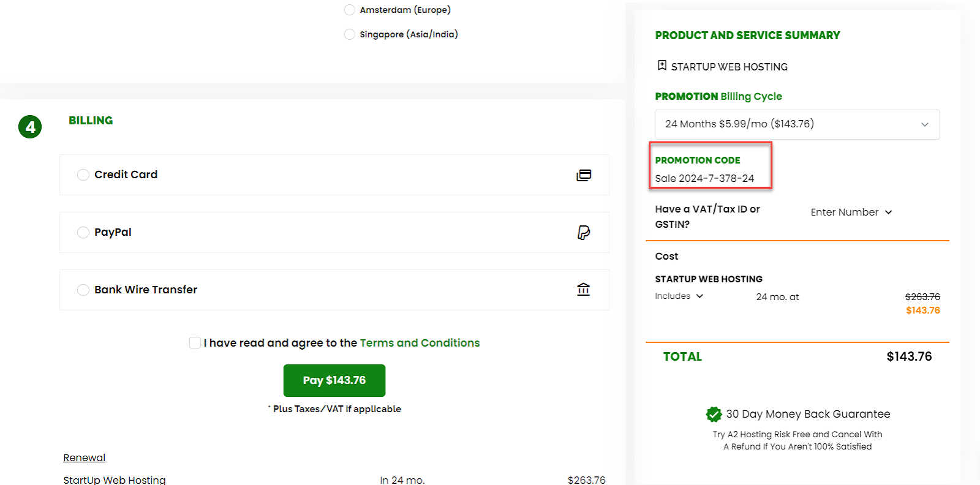Viewport: 980px width, 485px height.
Task: Click the Pay $143.76 button
Action: tap(334, 380)
